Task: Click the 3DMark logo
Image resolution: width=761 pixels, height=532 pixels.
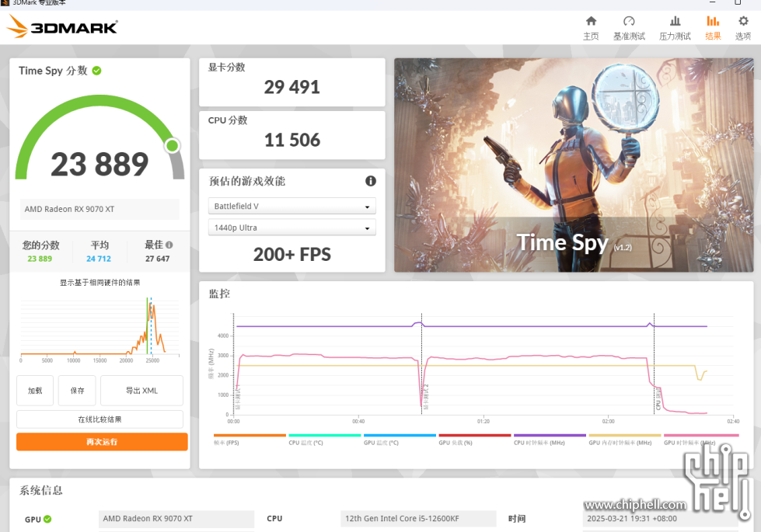Action: click(62, 26)
